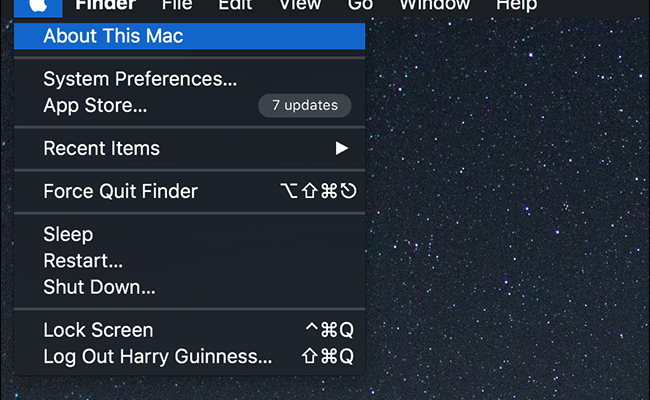Click the 7 updates badge

tap(304, 105)
